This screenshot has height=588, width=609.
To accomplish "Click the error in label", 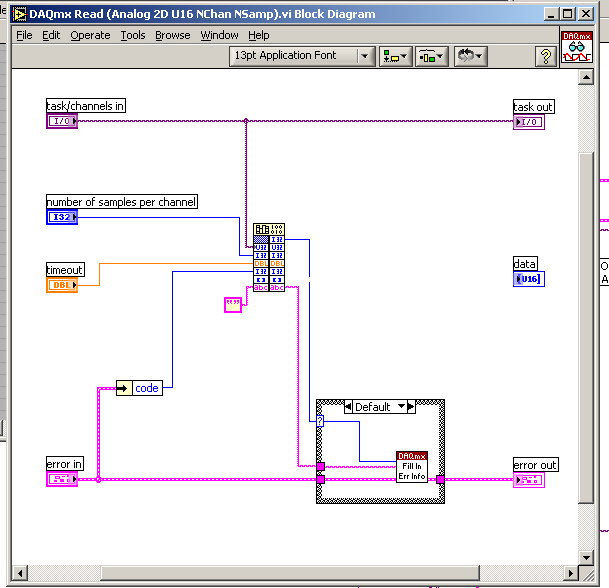I will coord(64,464).
